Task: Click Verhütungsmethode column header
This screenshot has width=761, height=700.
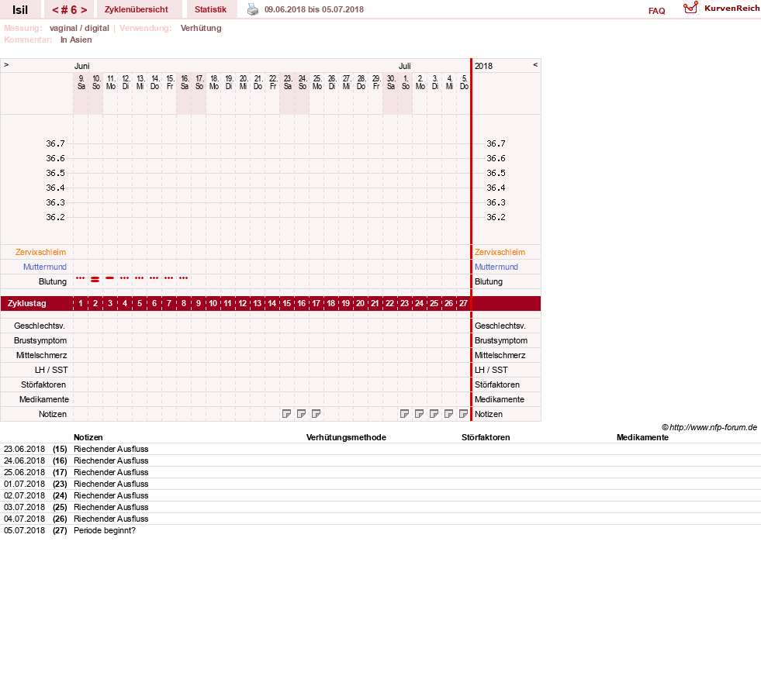Action: (x=346, y=437)
